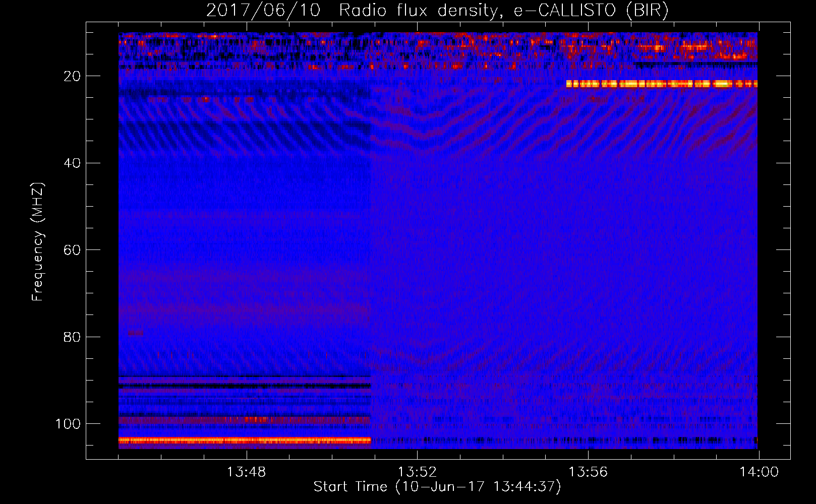Click the 'Start Time (10-Jun-17 13:44:37)' label

(x=437, y=487)
